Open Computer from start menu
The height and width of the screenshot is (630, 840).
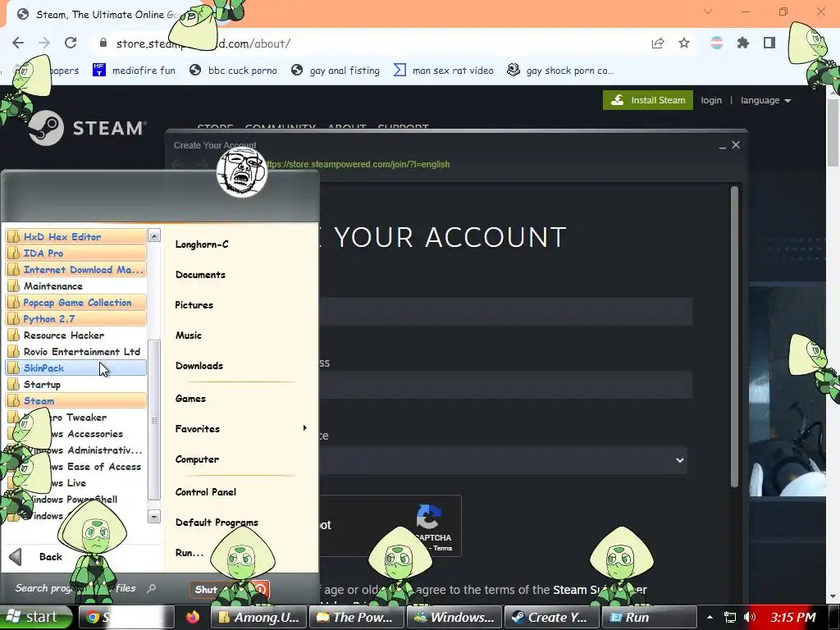tap(197, 459)
